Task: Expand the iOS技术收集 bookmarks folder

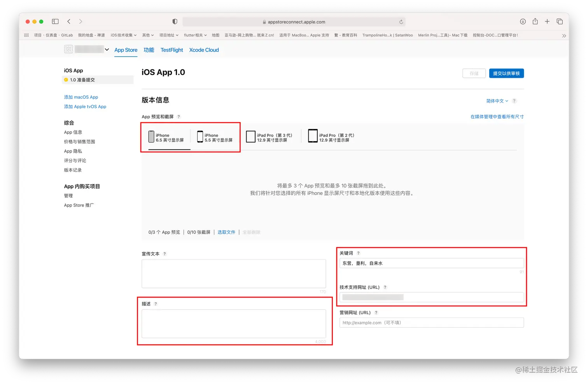Action: (124, 35)
